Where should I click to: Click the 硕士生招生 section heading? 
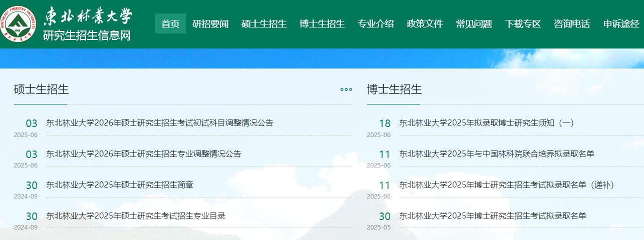point(42,89)
